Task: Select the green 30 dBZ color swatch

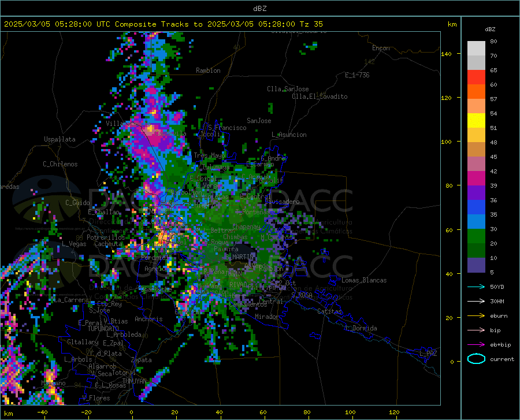Action: pos(476,236)
